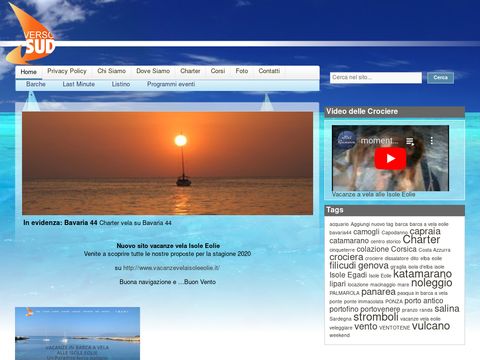Image resolution: width=480 pixels, height=360 pixels.
Task: Go to the Contatti page
Action: pos(269,71)
